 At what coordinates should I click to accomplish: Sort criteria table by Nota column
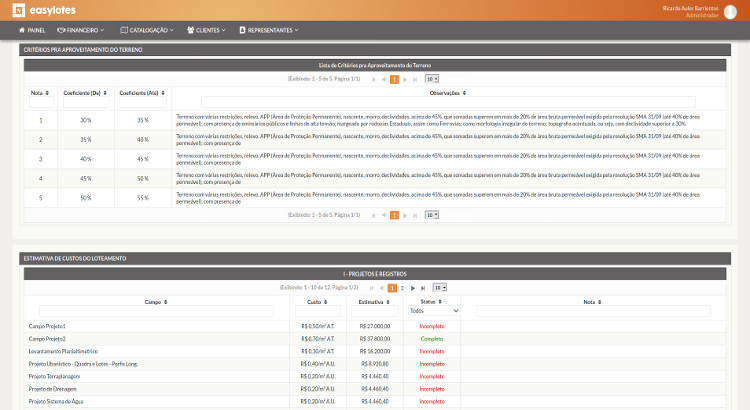(40, 93)
